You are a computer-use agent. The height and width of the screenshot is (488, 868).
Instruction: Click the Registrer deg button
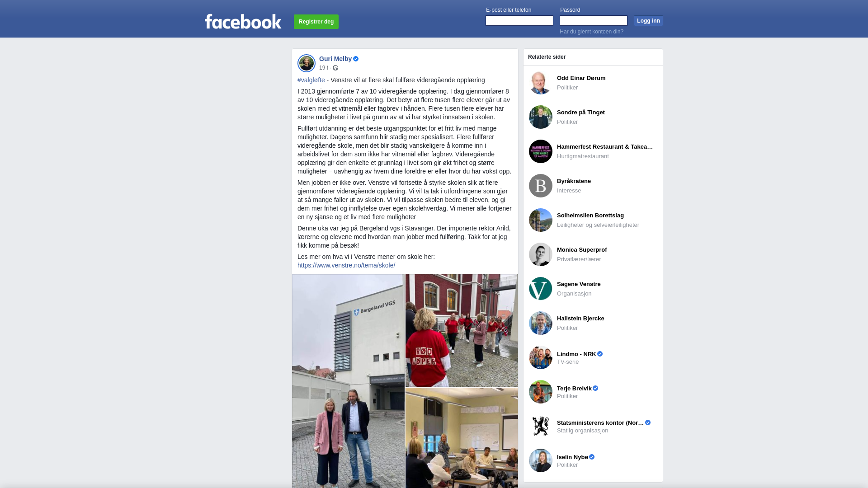tap(316, 22)
